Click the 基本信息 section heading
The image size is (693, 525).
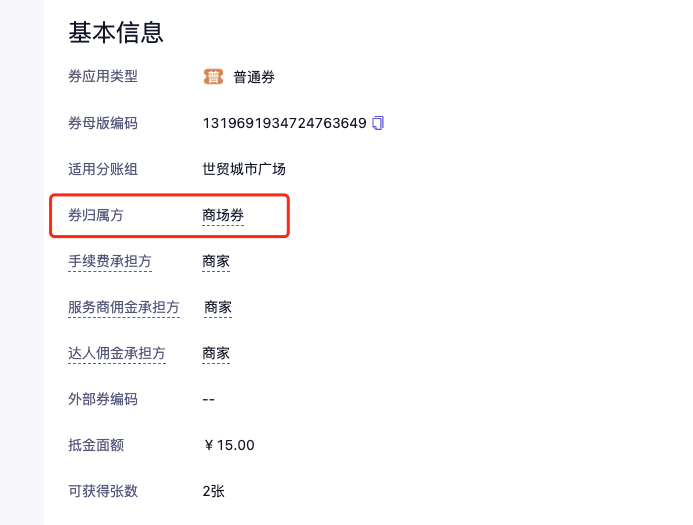pyautogui.click(x=115, y=32)
